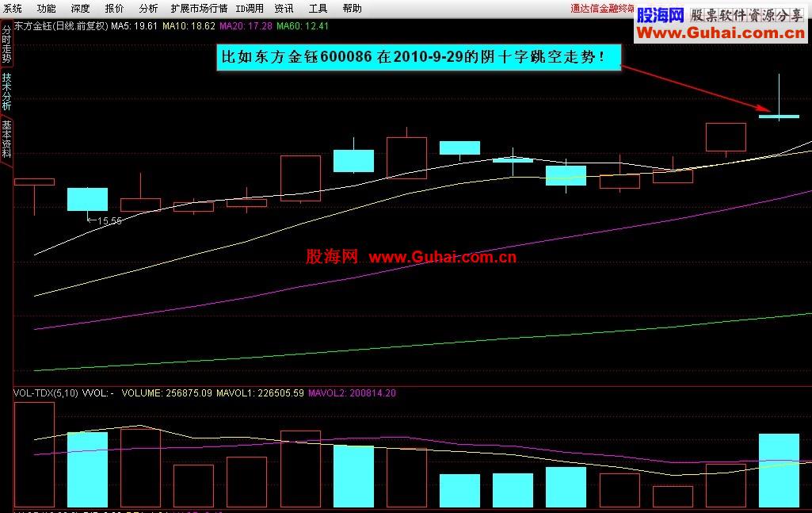
Task: Select the tallest leftmost volume bar
Action: (x=34, y=454)
